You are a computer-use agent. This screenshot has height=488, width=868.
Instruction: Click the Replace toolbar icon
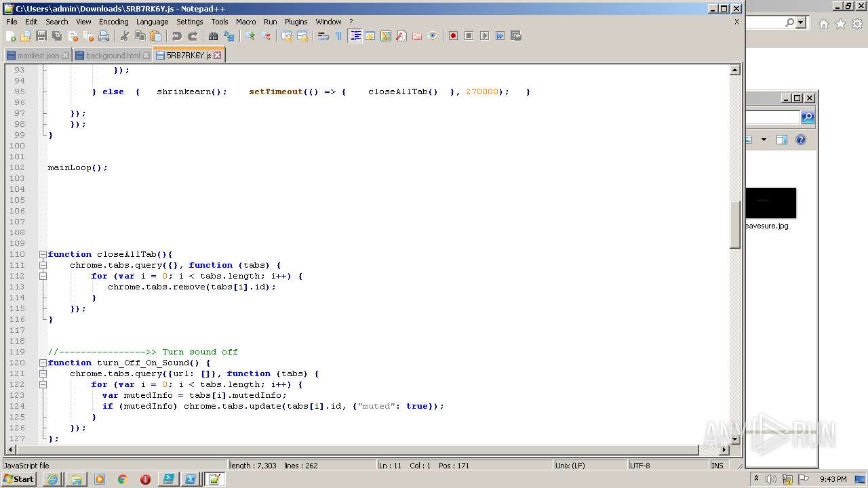click(229, 36)
